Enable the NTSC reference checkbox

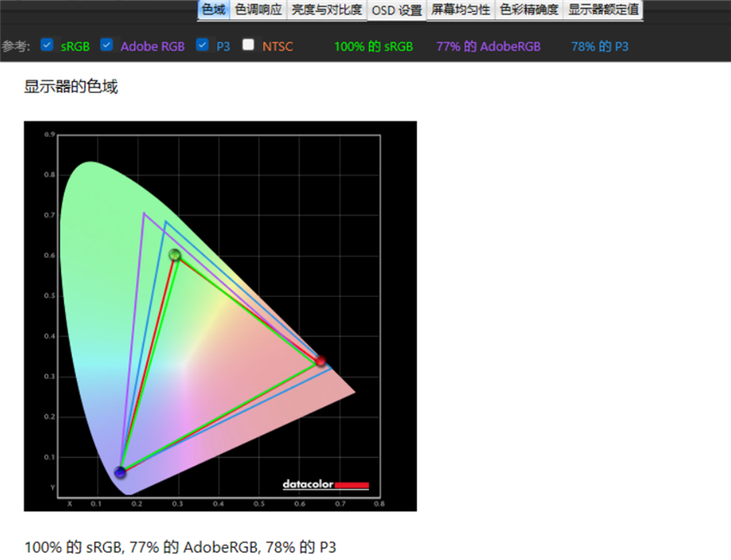pyautogui.click(x=249, y=45)
